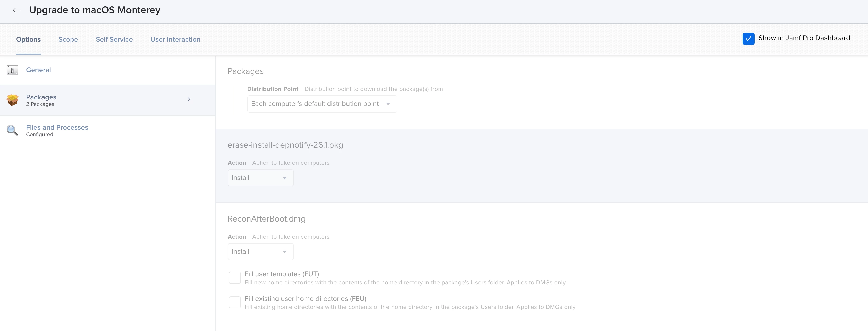Screen dimensions: 868x331
Task: Open Action dropdown for erase-install-depnotify-26.1.pkg
Action: (x=261, y=178)
